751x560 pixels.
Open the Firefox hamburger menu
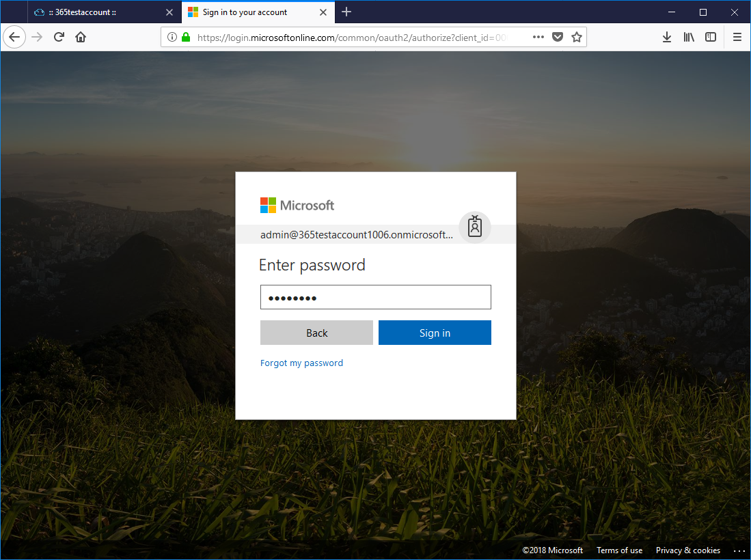[x=737, y=38]
